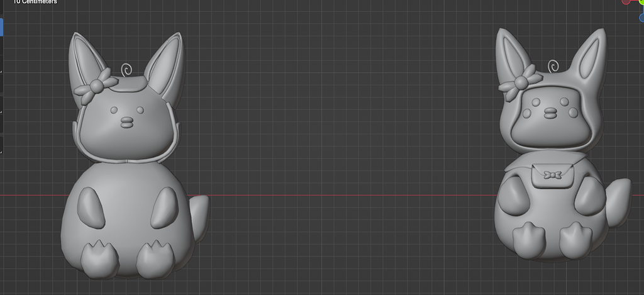Click the blue Z axis gizmo handle
This screenshot has height=295, width=644.
tap(641, 18)
